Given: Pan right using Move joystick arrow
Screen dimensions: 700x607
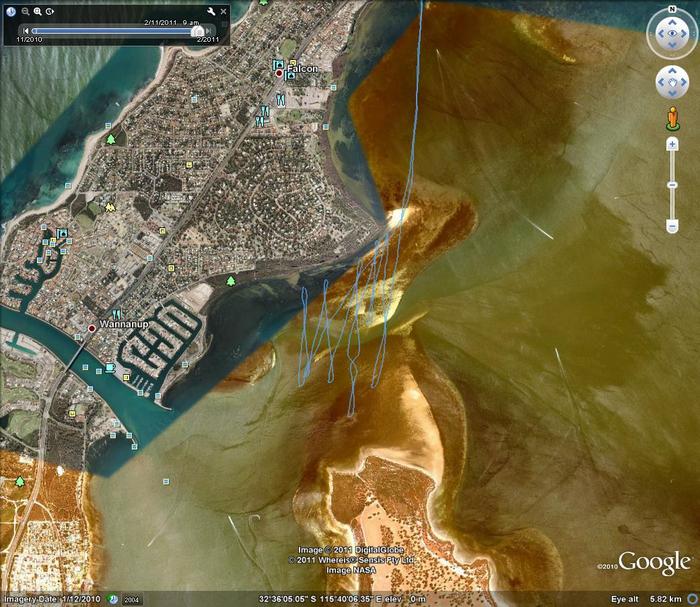Looking at the screenshot, I should click(x=684, y=82).
